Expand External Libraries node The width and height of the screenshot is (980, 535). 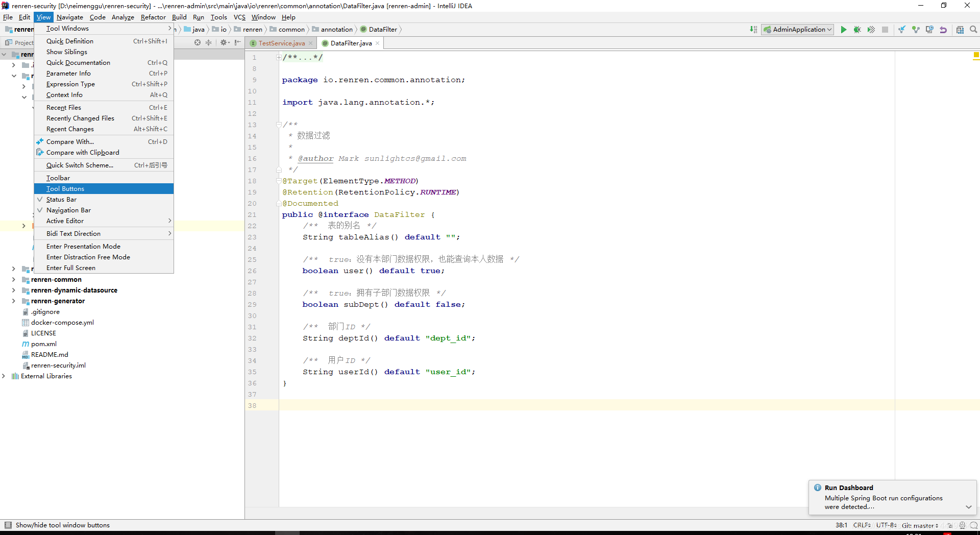point(4,376)
